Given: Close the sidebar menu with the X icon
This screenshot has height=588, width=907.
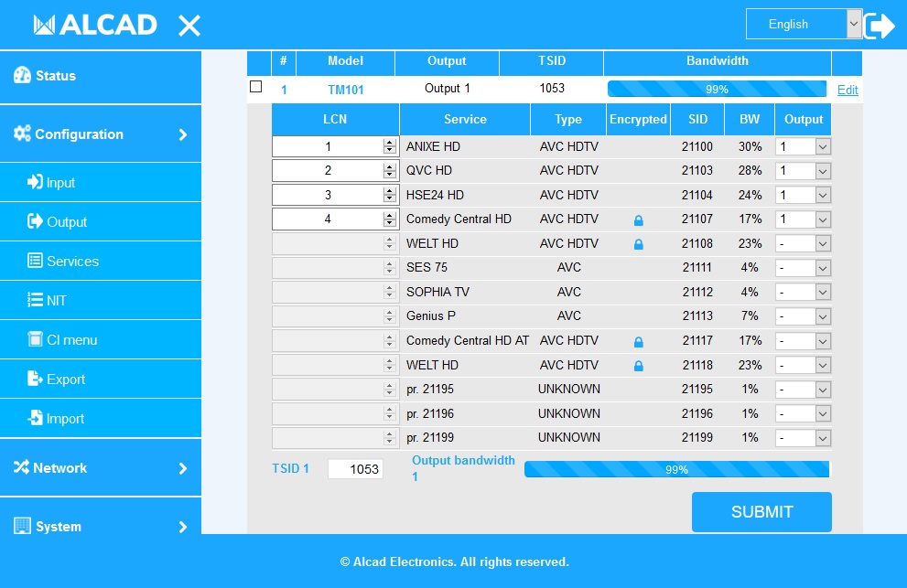Looking at the screenshot, I should point(189,26).
